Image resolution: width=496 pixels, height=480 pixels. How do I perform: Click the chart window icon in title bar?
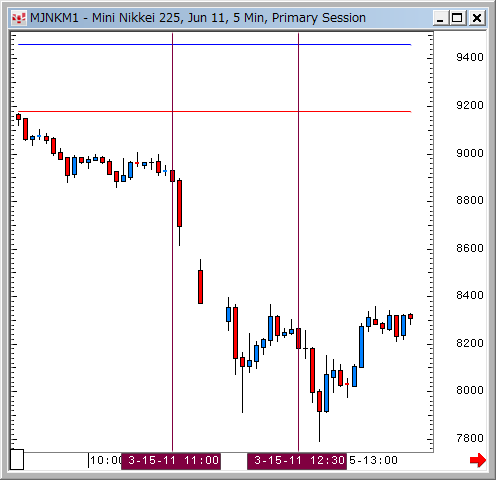point(19,18)
